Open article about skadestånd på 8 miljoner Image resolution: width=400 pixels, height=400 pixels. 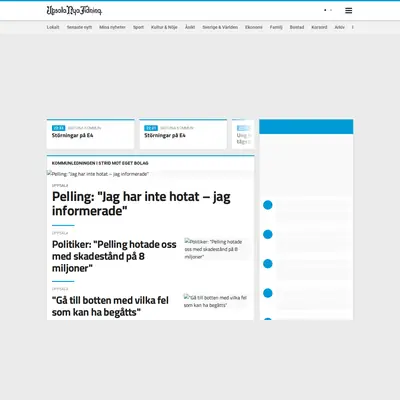coord(114,256)
